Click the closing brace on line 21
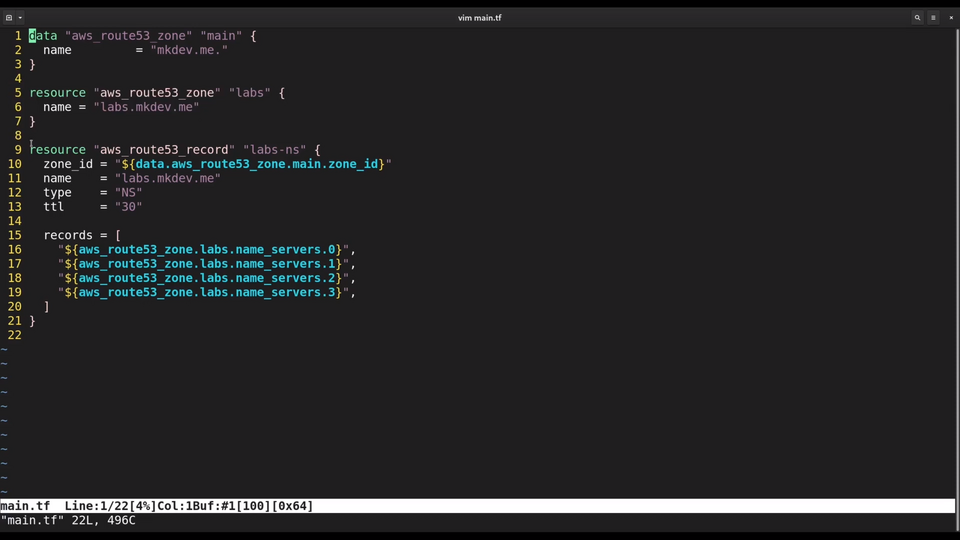 [x=32, y=321]
